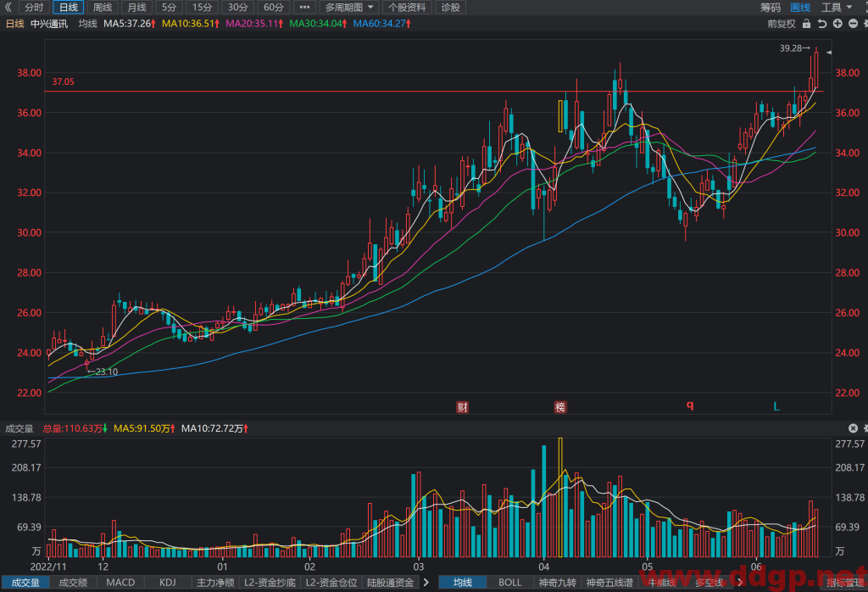Show more sub-chart indicators with the arrow
868x592 pixels.
426,583
